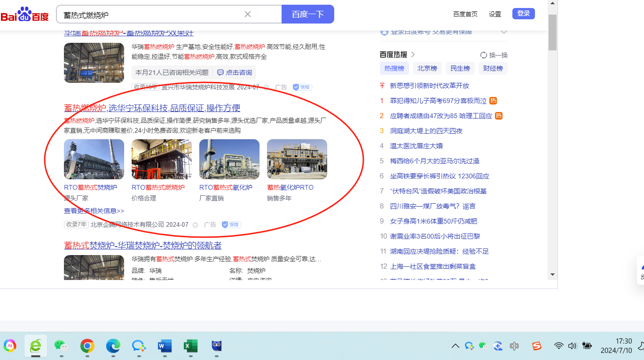The height and width of the screenshot is (360, 644).
Task: Go to 百度首页
Action: 465,14
